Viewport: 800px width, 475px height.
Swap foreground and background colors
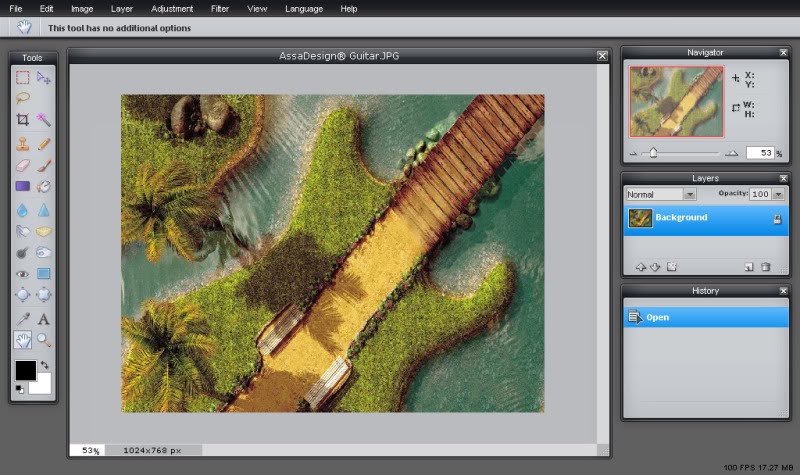point(44,366)
